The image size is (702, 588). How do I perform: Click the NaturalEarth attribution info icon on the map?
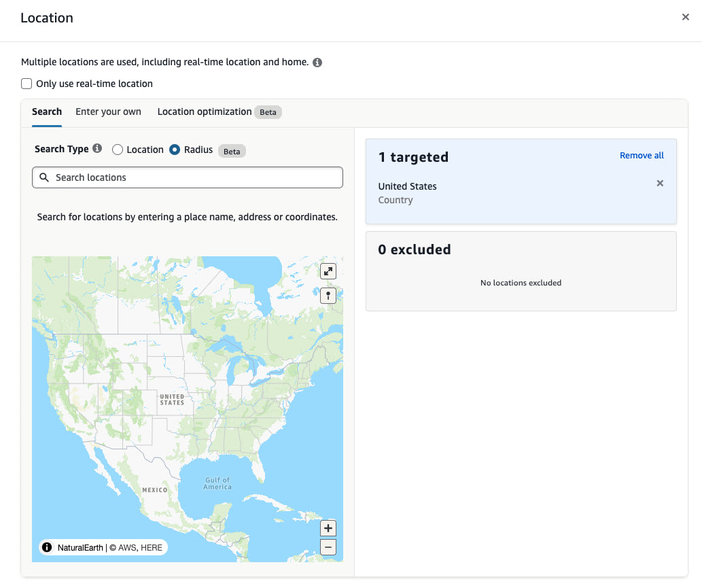(x=46, y=547)
